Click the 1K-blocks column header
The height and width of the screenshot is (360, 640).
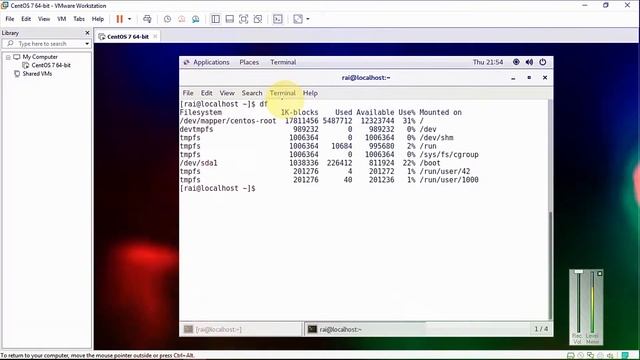tap(299, 112)
